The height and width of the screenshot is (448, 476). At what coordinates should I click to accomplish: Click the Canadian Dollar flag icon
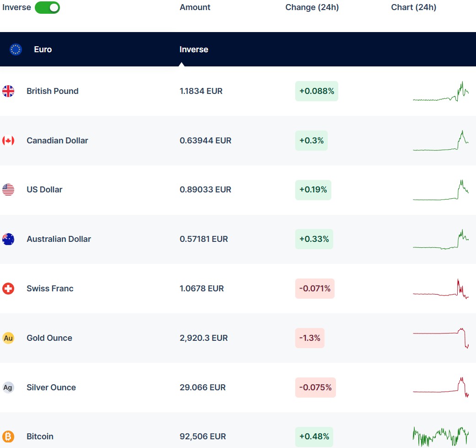[x=8, y=141]
